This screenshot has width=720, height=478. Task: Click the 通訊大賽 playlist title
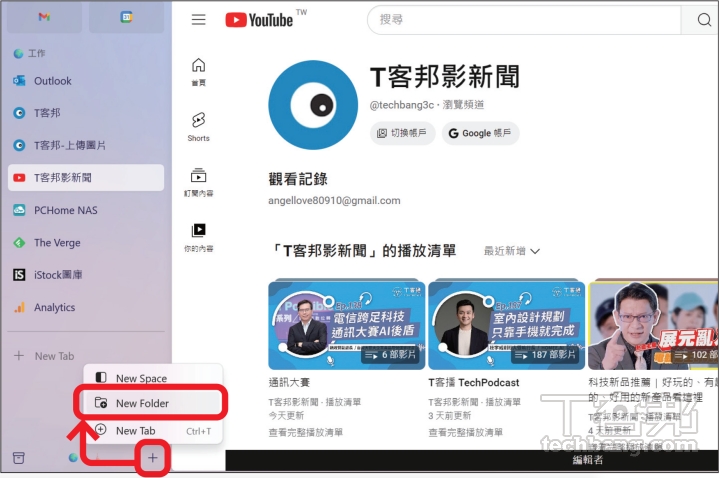[x=289, y=382]
